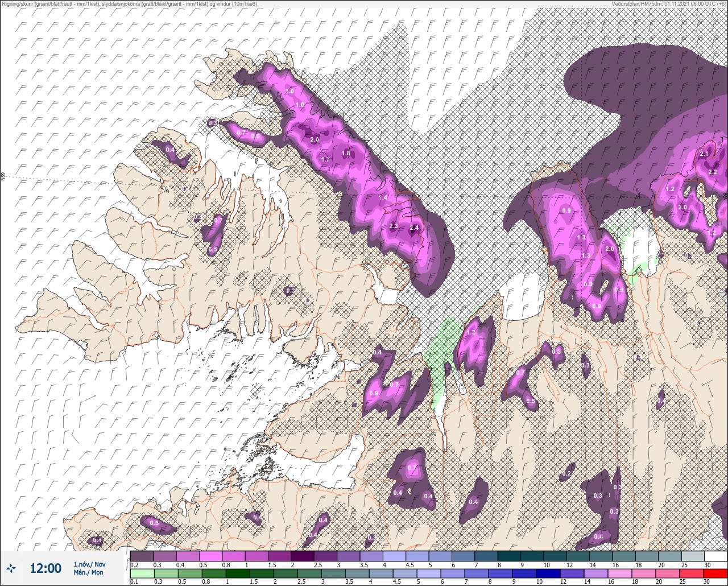The image size is (728, 586).
Task: Click the N99 latitude label on the map's left edge
Action: click(3, 177)
